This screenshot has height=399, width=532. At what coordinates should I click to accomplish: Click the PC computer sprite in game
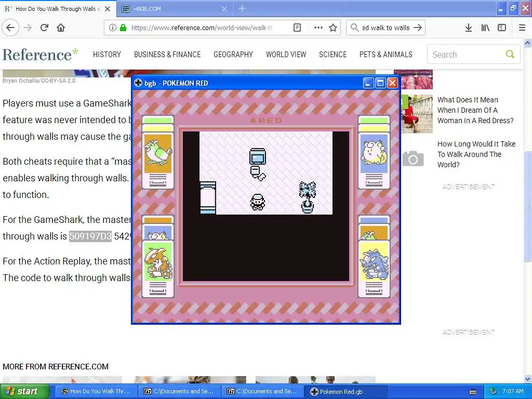258,164
